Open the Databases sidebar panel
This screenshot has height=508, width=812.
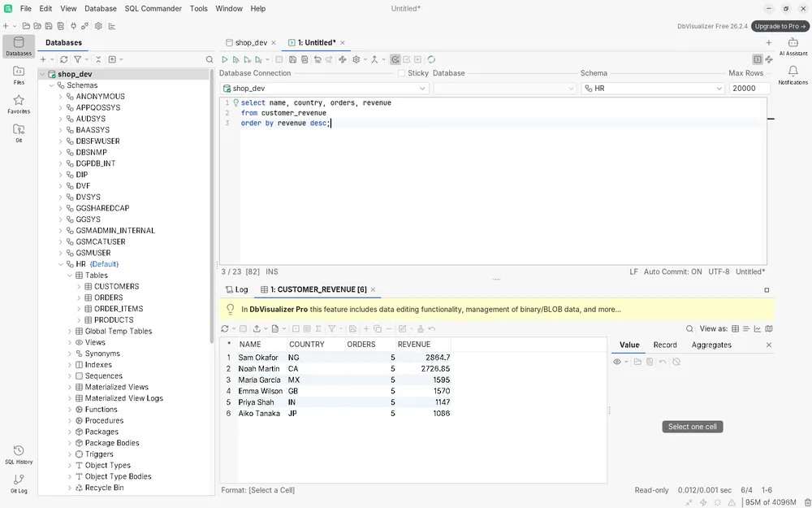pyautogui.click(x=19, y=46)
